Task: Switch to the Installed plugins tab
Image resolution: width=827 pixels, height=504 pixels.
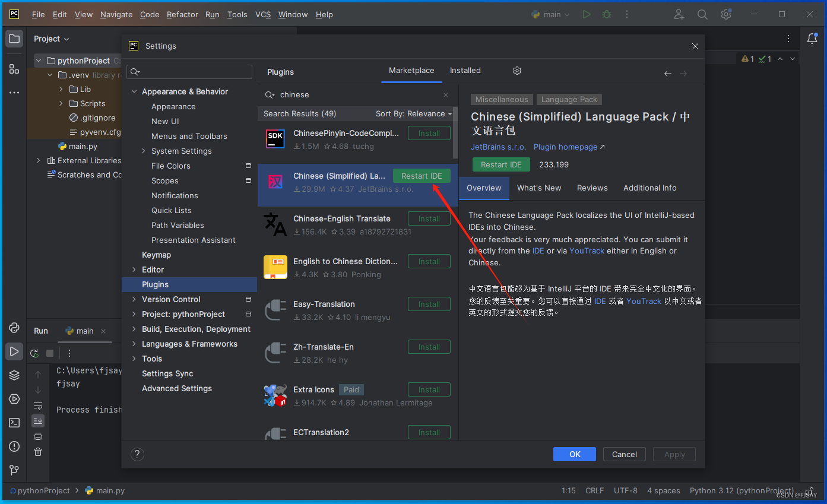Action: pyautogui.click(x=465, y=70)
